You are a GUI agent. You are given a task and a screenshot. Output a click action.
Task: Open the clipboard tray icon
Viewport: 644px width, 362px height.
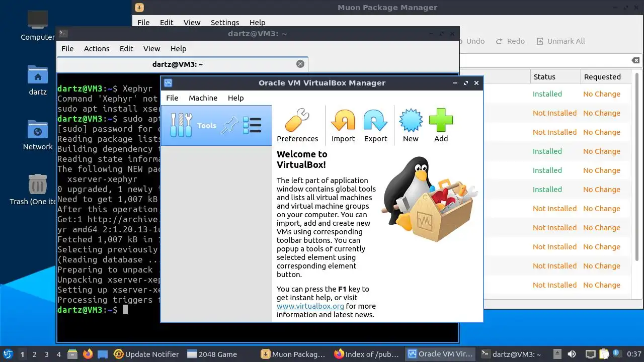coord(604,354)
